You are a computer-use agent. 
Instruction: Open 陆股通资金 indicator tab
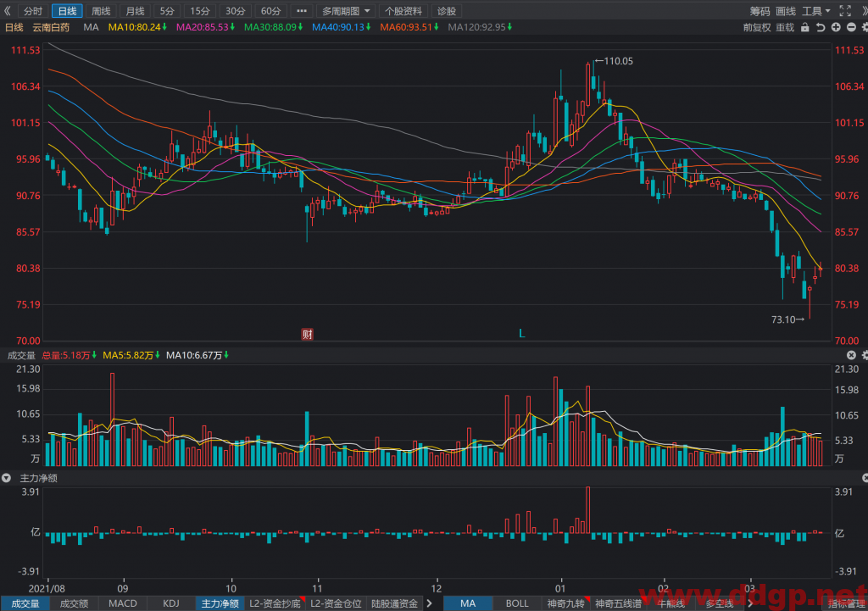[x=394, y=603]
